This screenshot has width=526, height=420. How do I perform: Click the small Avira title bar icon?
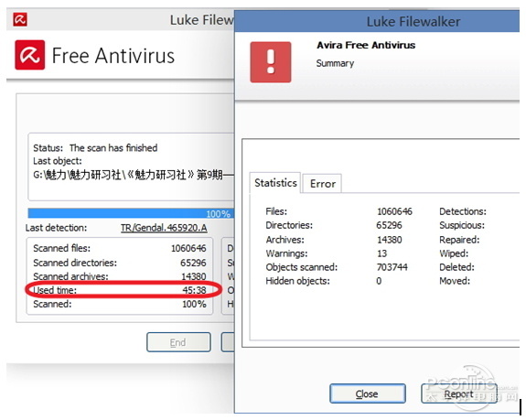20,19
